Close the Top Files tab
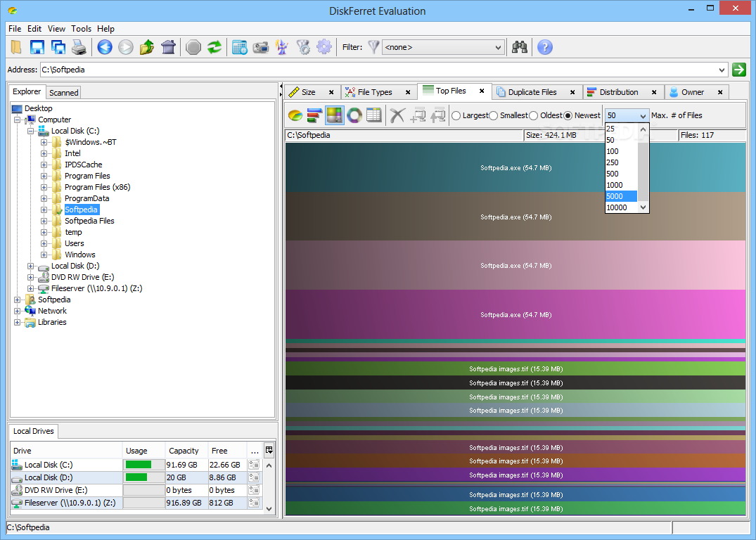The height and width of the screenshot is (540, 756). pyautogui.click(x=482, y=91)
